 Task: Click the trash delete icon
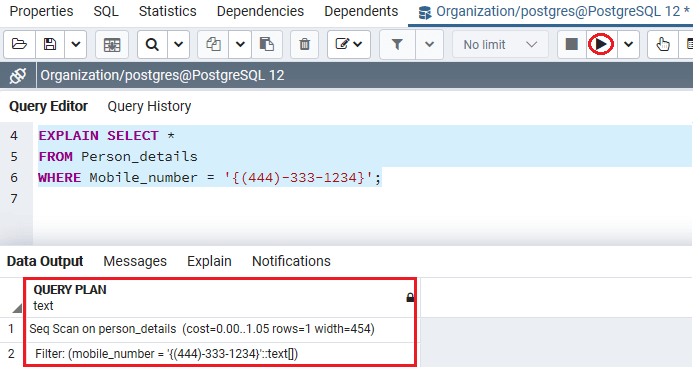pyautogui.click(x=305, y=44)
